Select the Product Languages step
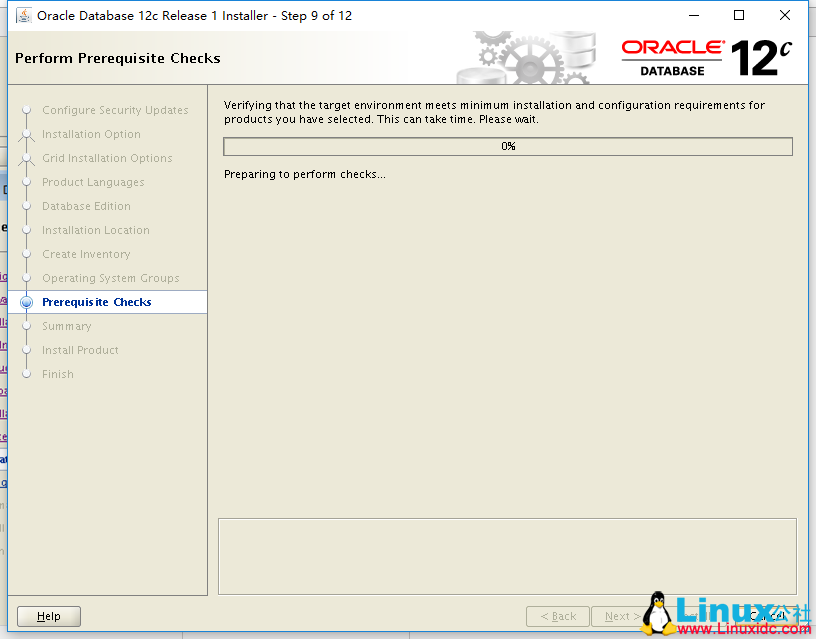Image resolution: width=816 pixels, height=639 pixels. pyautogui.click(x=96, y=182)
